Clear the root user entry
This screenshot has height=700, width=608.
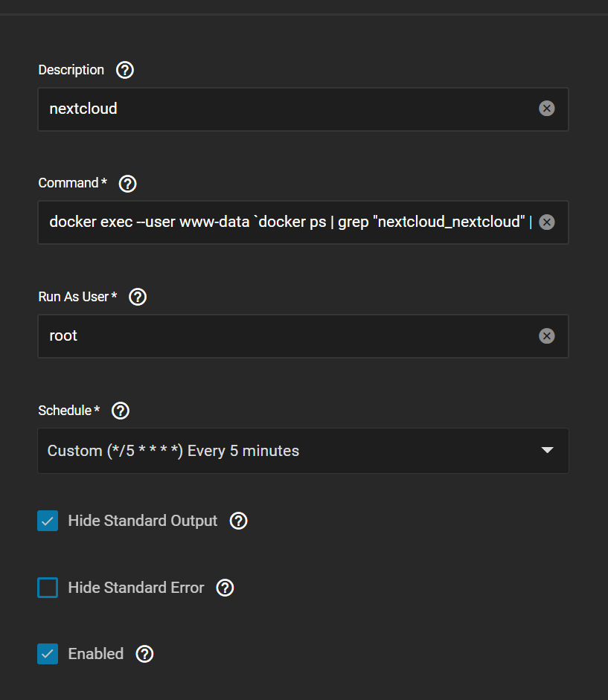(x=546, y=336)
